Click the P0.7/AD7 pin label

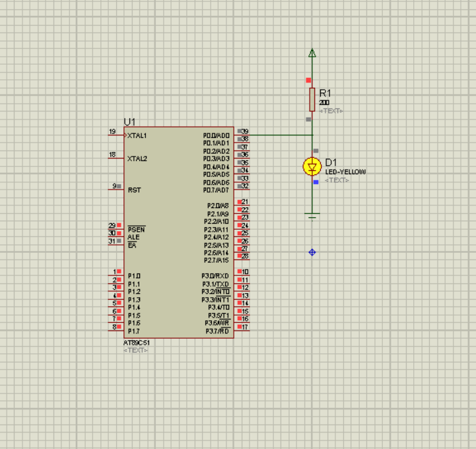(x=216, y=190)
